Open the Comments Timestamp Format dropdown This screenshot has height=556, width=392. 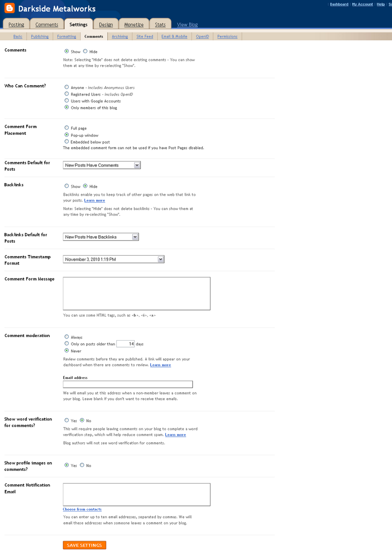tap(160, 259)
